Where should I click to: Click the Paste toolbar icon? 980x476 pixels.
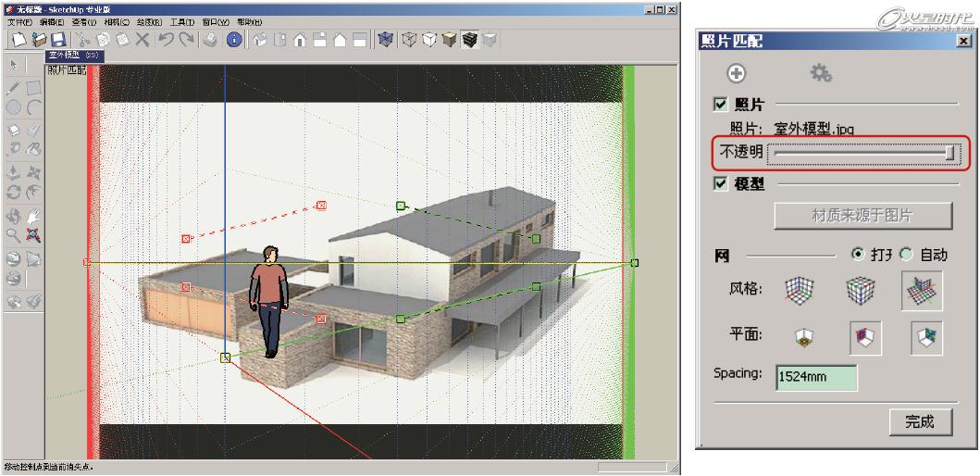point(122,40)
